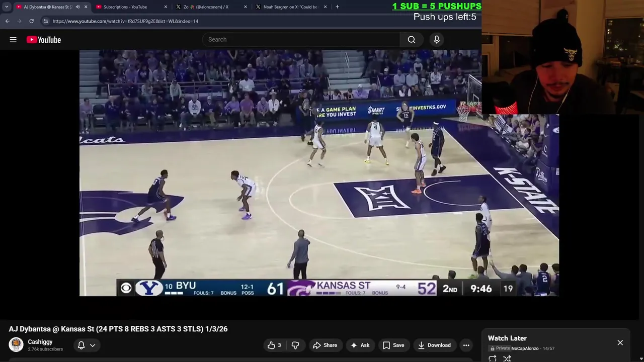Close the Subscriptions - YouTube tab
The width and height of the screenshot is (644, 362).
click(166, 7)
